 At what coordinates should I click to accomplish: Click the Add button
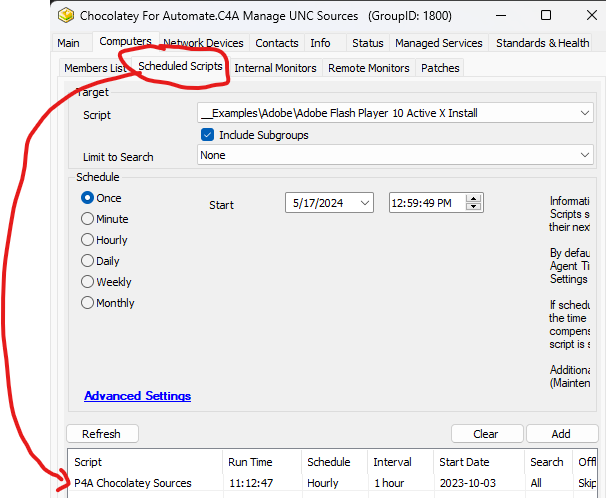click(561, 433)
